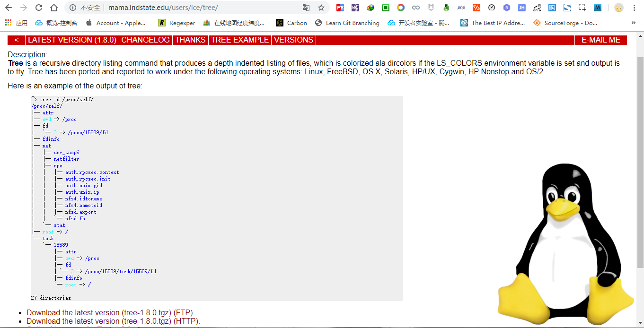Image resolution: width=644 pixels, height=328 pixels.
Task: Click 'auth.rpcsec.context' in tree output
Action: [92, 172]
